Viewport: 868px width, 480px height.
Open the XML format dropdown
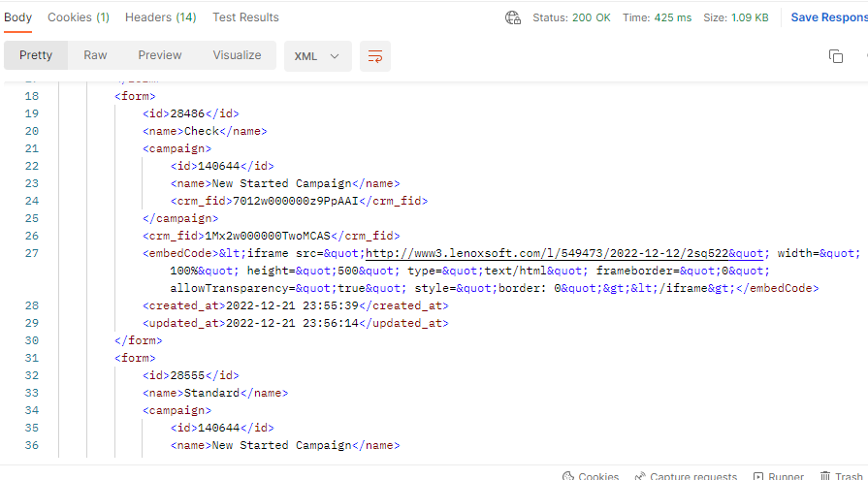pyautogui.click(x=317, y=56)
